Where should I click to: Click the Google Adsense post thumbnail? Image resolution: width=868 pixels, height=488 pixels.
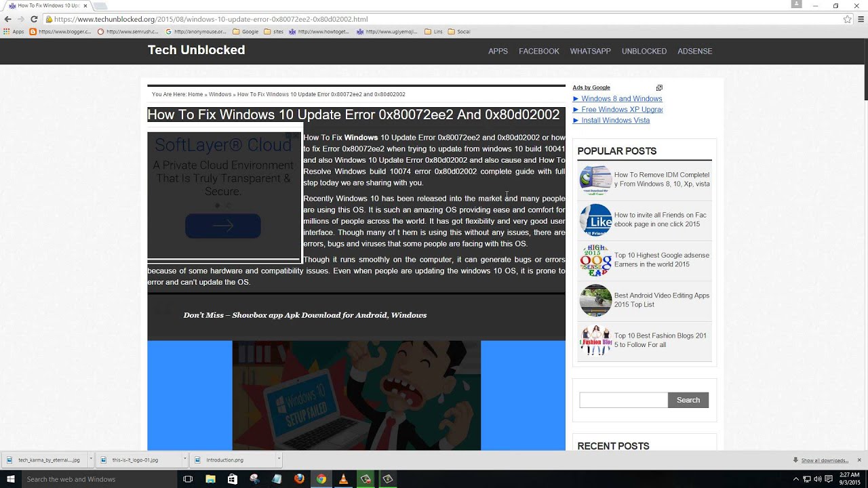coord(595,260)
